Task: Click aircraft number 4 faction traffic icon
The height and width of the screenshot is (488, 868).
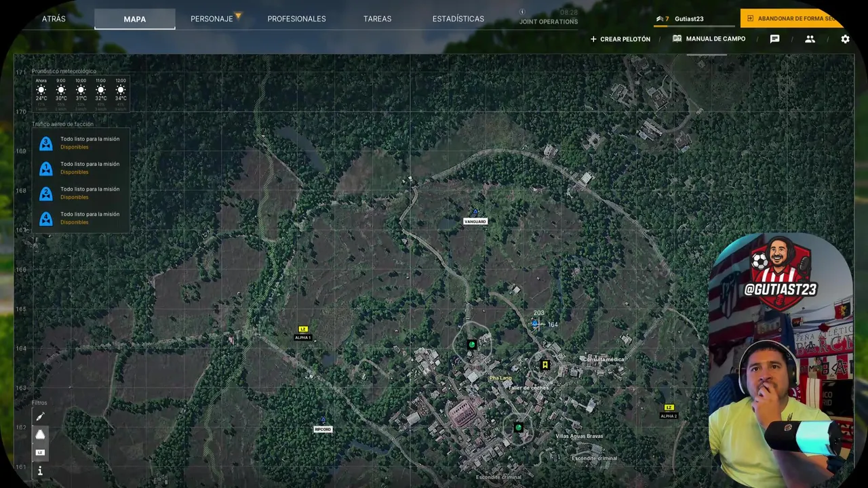Action: tap(45, 218)
